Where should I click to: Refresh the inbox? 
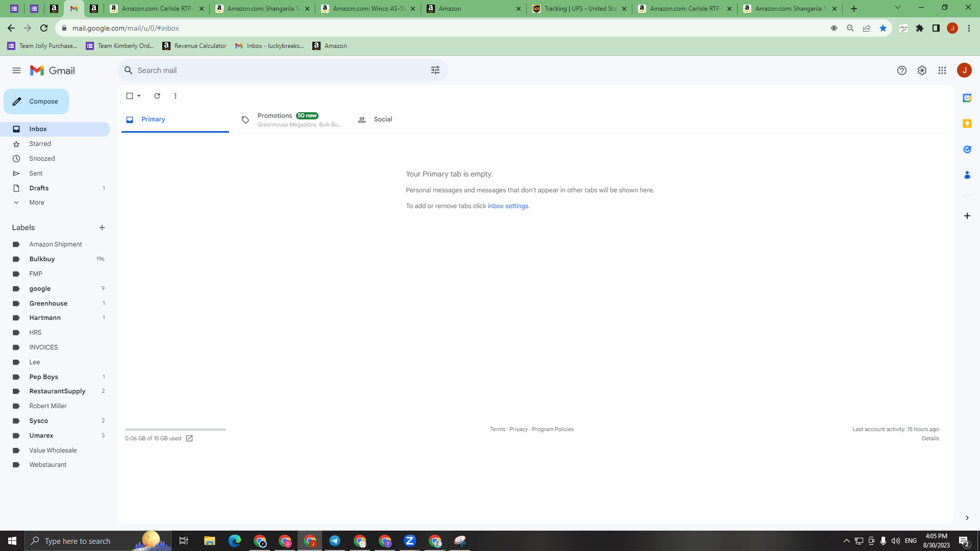157,96
